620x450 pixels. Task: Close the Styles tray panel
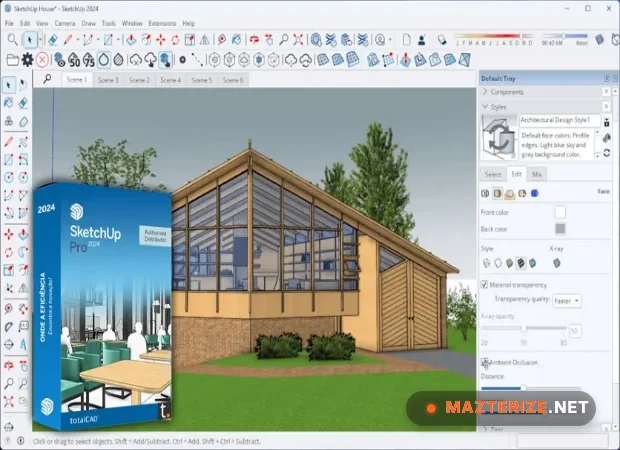(606, 106)
